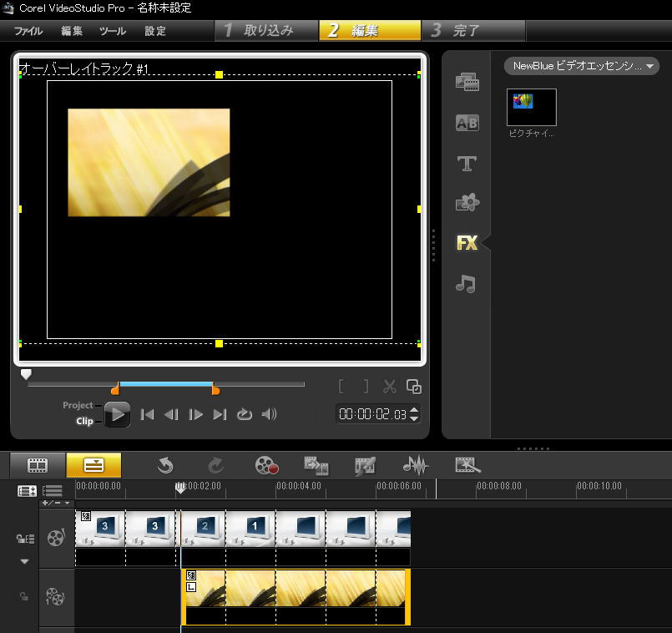Jump to the start with Home button
This screenshot has height=633, width=672.
pos(147,414)
